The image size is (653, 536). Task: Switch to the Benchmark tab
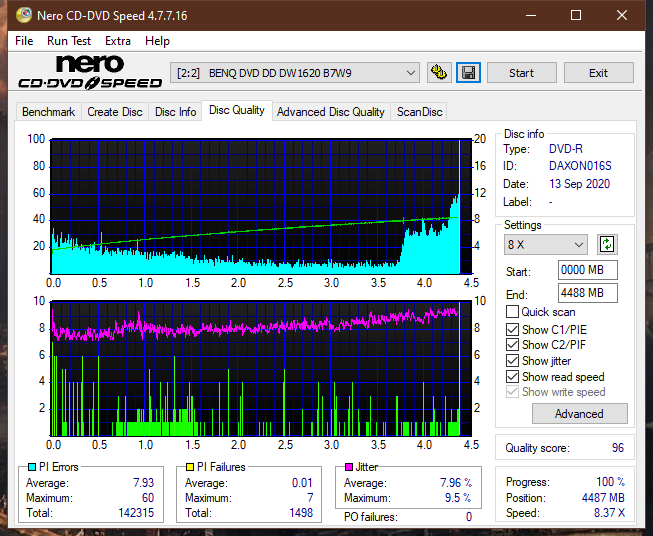(49, 112)
